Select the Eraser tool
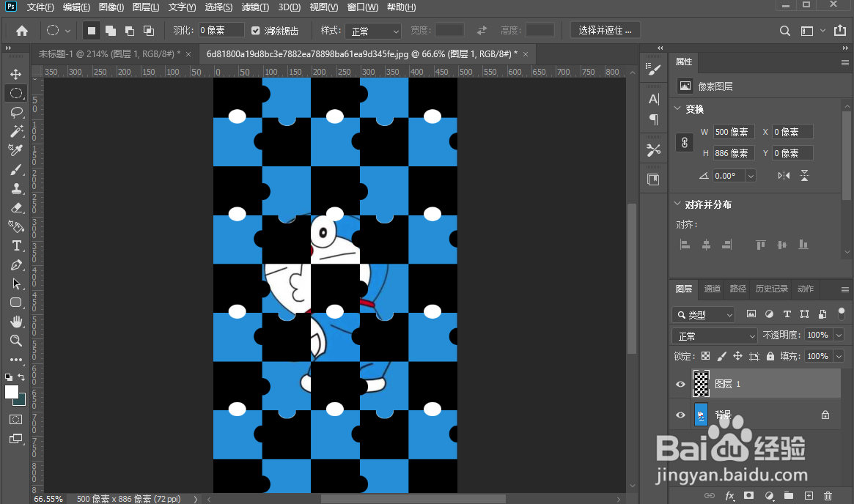The height and width of the screenshot is (504, 854). click(x=16, y=207)
